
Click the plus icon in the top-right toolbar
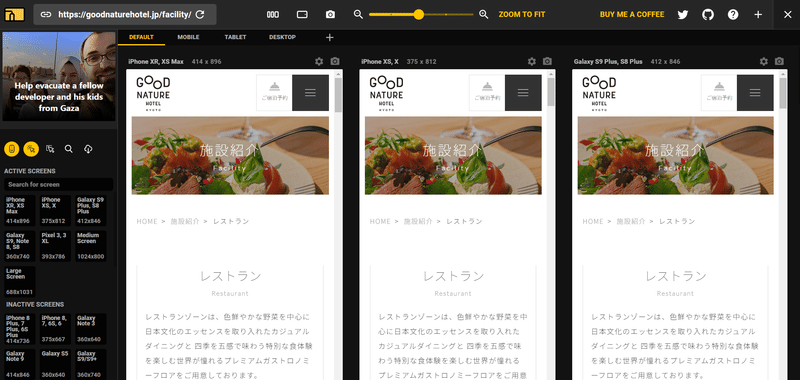[758, 14]
